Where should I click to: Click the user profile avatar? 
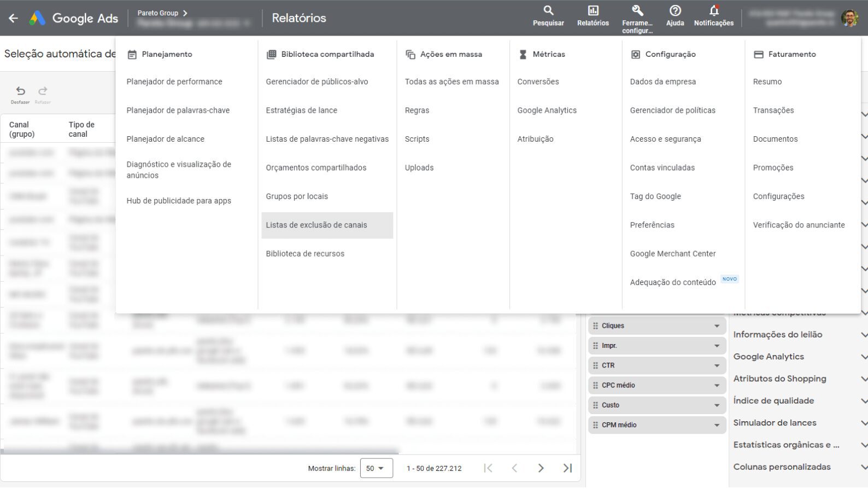pos(849,18)
